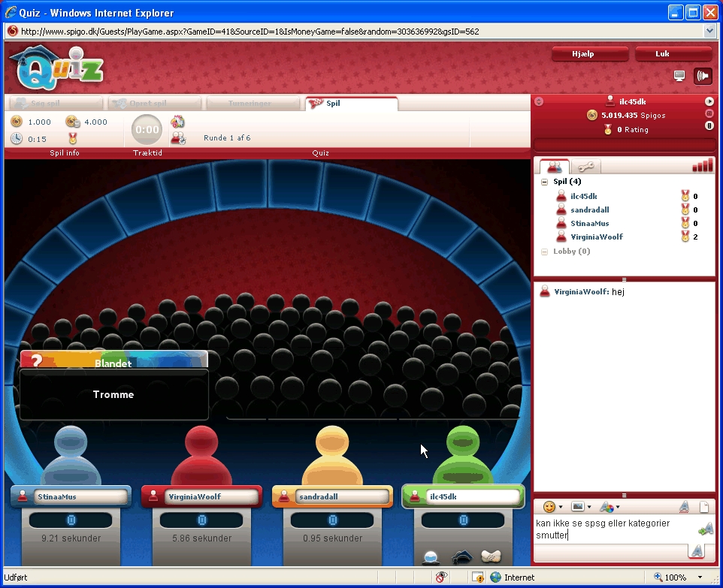Image resolution: width=723 pixels, height=588 pixels.
Task: Click the bone lifeline icon
Action: point(490,557)
